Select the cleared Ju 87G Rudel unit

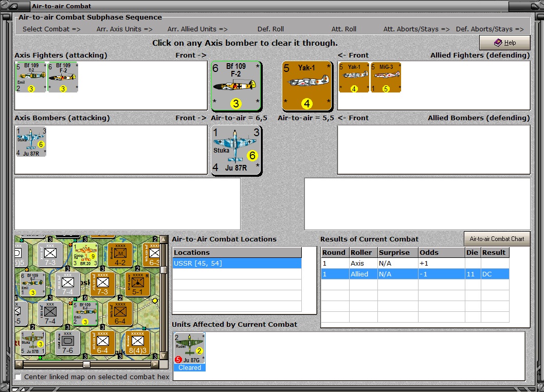pos(189,348)
